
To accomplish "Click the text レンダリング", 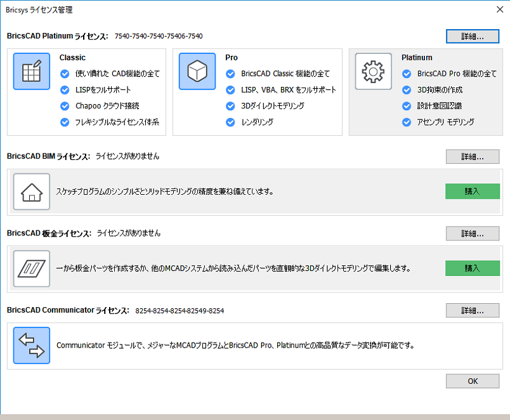I will [x=257, y=122].
